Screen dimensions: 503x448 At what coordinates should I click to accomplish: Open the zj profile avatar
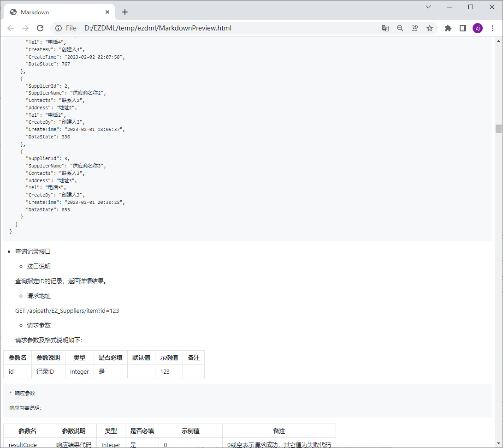pyautogui.click(x=477, y=28)
